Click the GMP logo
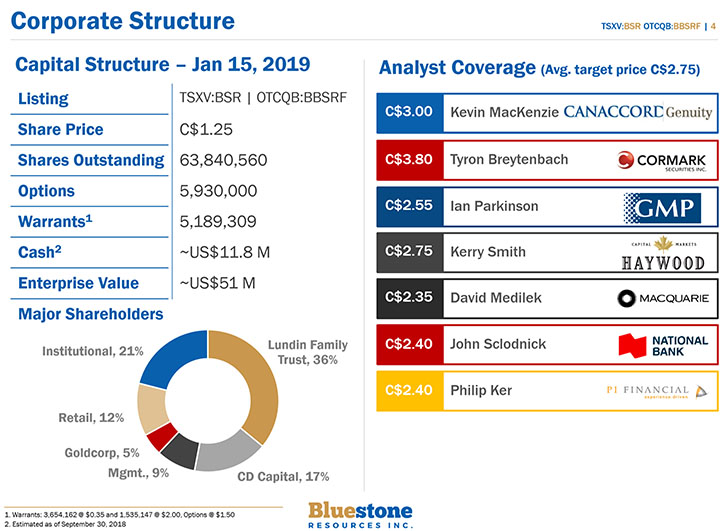Viewport: 725px width, 531px height. click(x=662, y=208)
